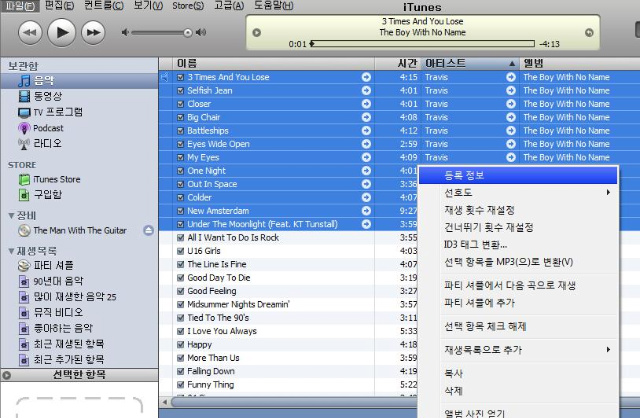
Task: Uncheck the My Eyes checkbox
Action: tap(180, 158)
